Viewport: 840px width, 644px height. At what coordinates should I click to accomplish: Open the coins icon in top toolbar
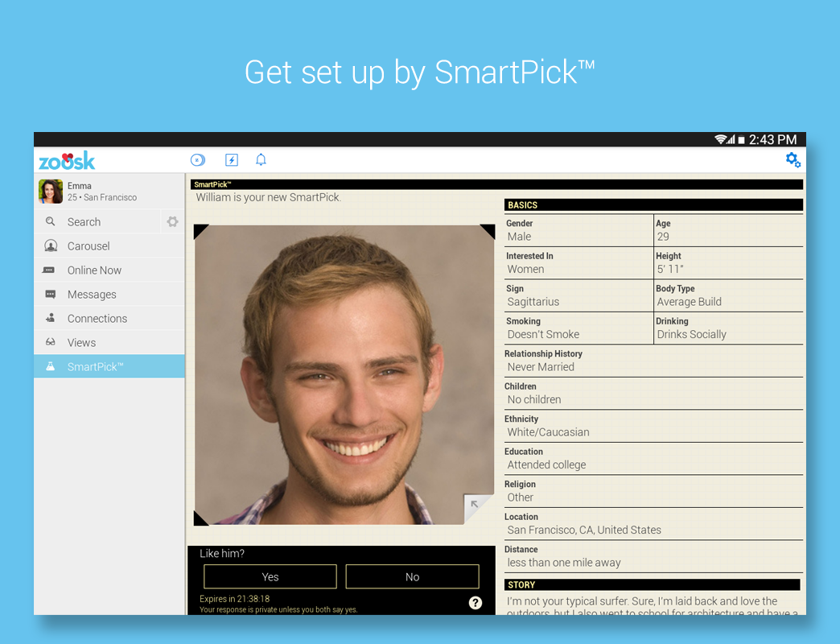click(x=198, y=159)
